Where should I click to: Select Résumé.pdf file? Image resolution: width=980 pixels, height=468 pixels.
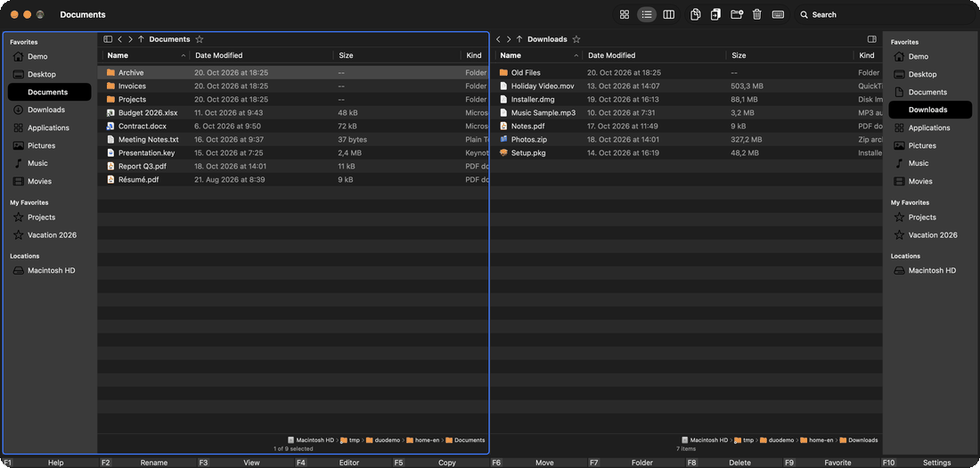(293, 179)
